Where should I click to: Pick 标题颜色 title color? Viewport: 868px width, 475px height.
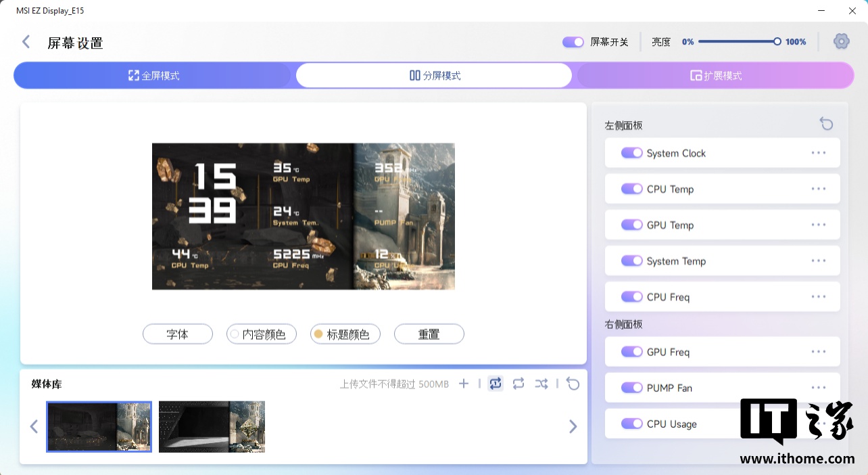coord(345,334)
